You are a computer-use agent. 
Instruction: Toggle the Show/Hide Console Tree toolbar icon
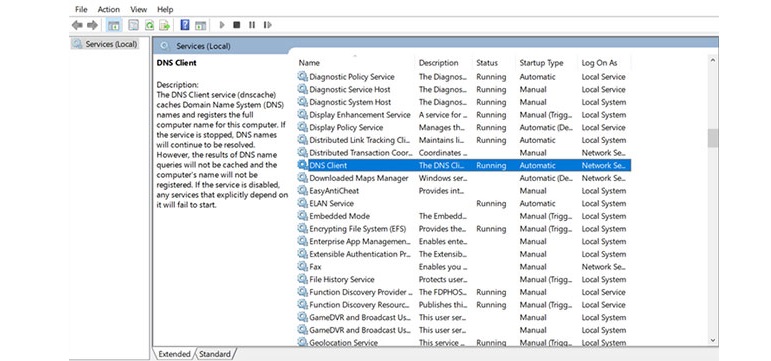(114, 25)
